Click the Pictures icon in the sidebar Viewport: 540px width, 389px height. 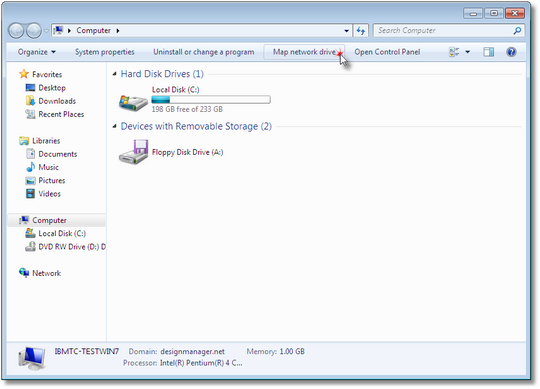30,180
